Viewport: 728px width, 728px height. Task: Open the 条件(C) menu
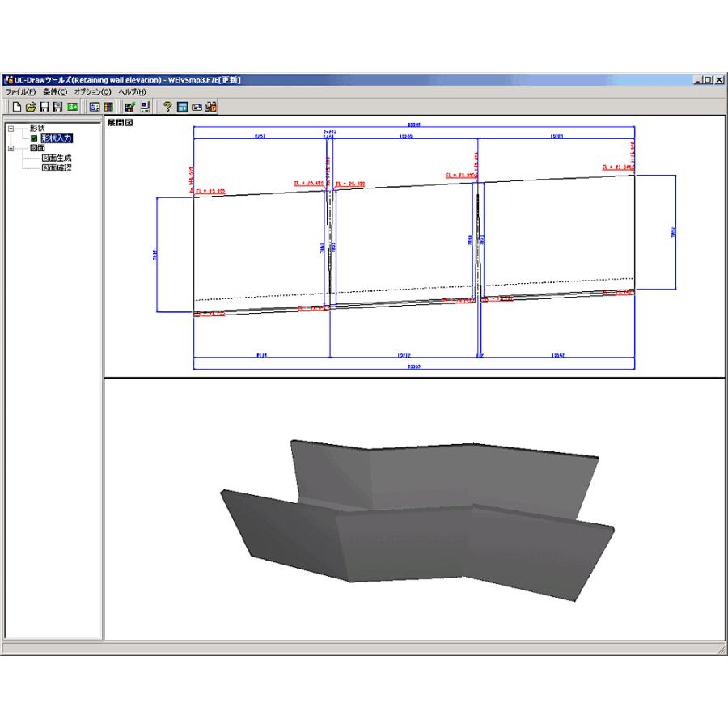[x=55, y=92]
